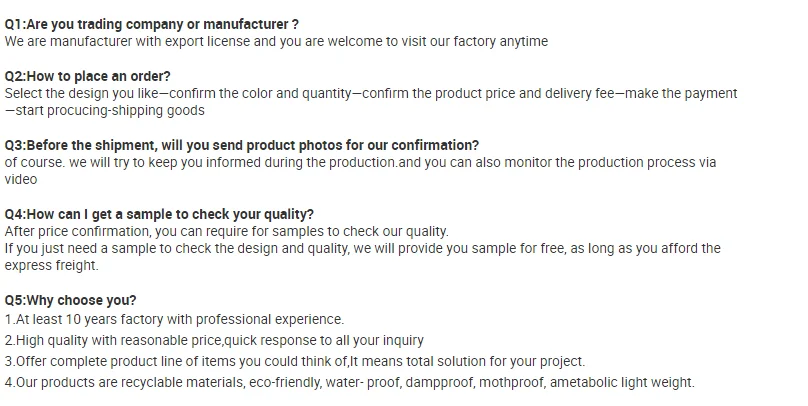Click the words 'delivery fee' in the Q2 answer
The image size is (808, 406).
pos(586,93)
